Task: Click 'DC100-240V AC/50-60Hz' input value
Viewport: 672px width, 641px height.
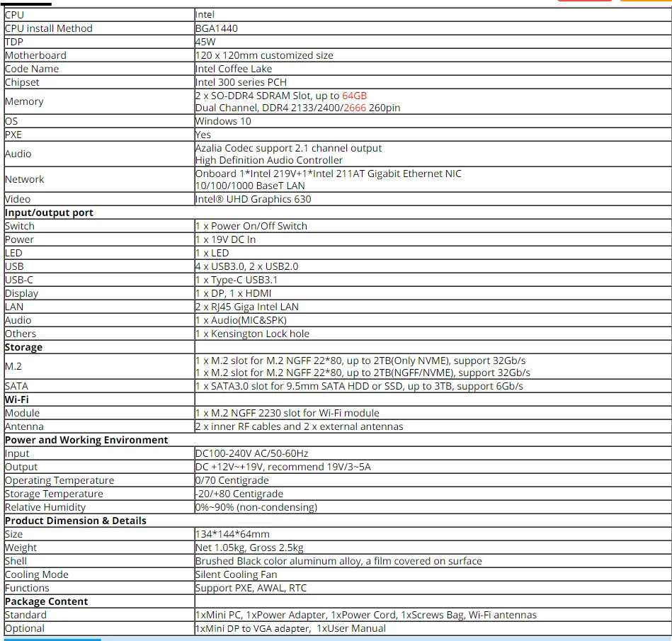Action: pyautogui.click(x=252, y=453)
